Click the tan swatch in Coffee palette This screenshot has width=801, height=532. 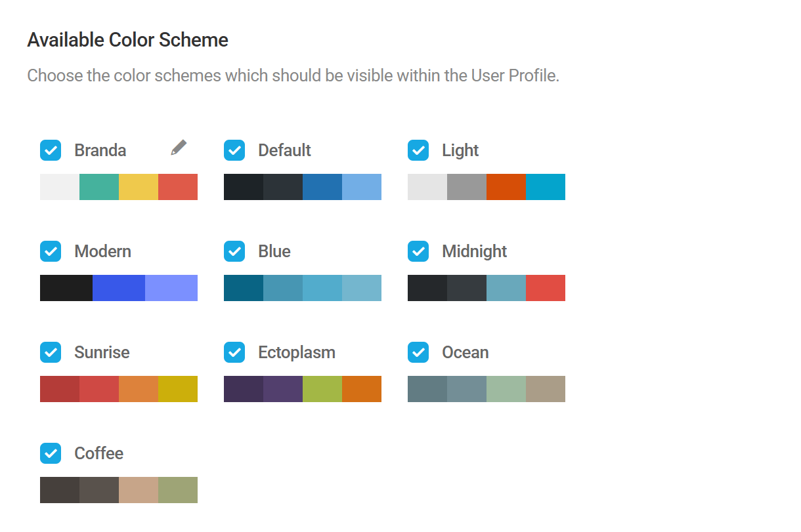pos(138,490)
